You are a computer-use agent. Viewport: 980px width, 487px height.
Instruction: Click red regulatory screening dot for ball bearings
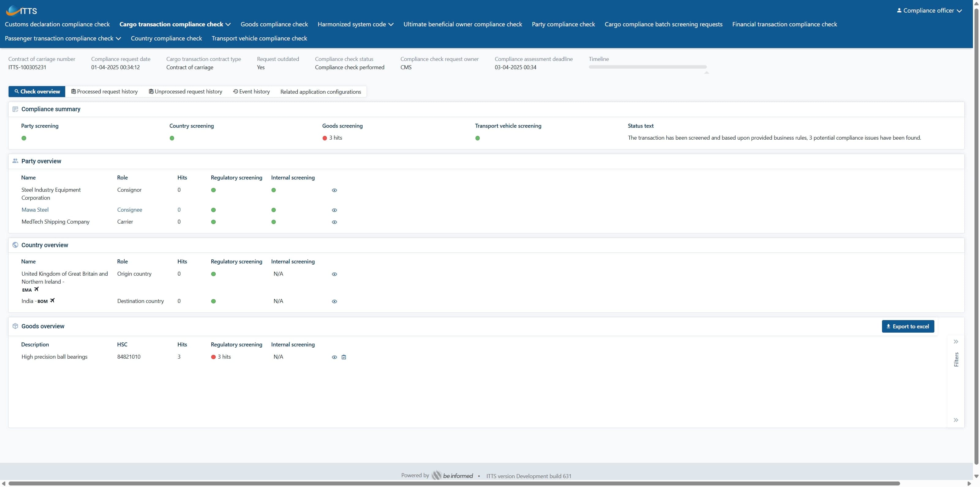point(213,357)
